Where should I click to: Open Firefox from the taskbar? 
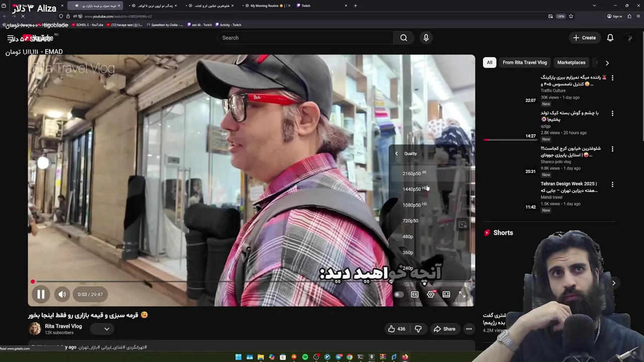pyautogui.click(x=405, y=357)
